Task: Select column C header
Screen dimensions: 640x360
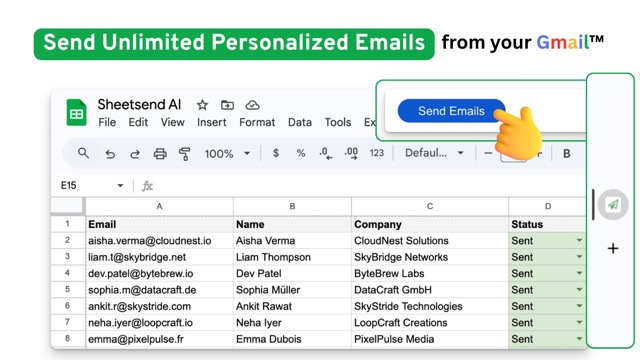Action: (x=430, y=207)
